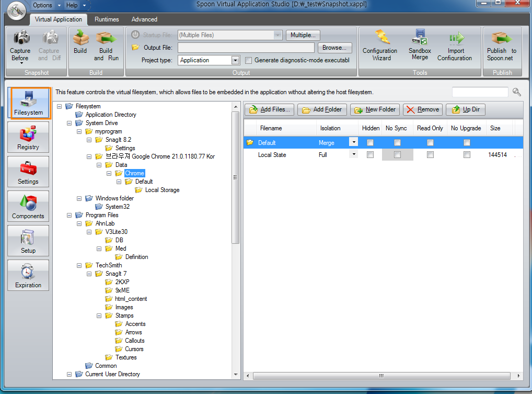Viewport: 532px width, 394px height.
Task: Check Read Only for the Default row
Action: [430, 143]
